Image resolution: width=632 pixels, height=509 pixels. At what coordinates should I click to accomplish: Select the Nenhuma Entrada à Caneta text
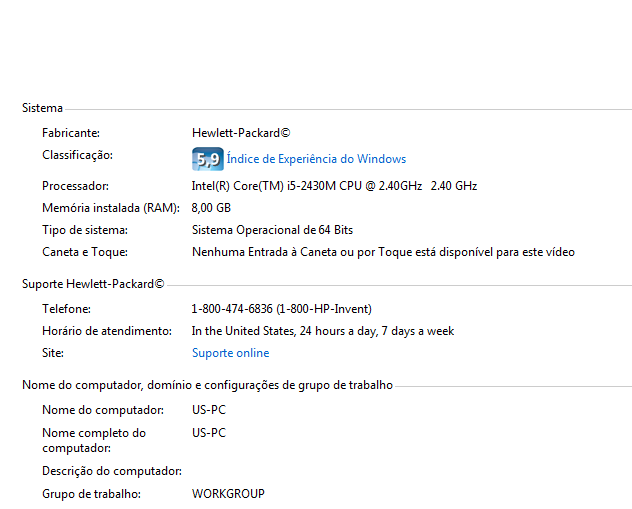tap(383, 252)
